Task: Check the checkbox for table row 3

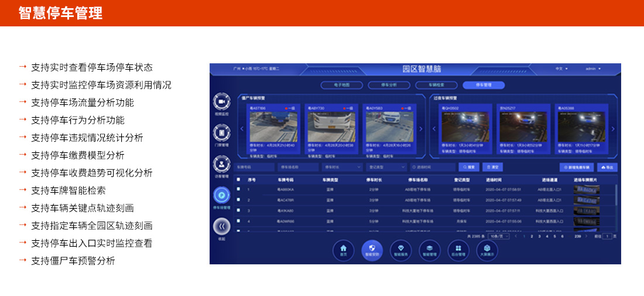Action: pyautogui.click(x=238, y=210)
